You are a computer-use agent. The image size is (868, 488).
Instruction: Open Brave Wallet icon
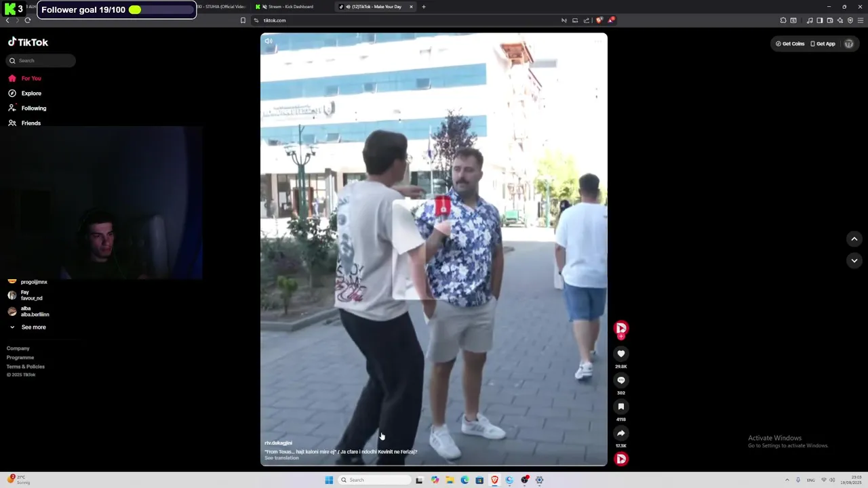pyautogui.click(x=829, y=20)
